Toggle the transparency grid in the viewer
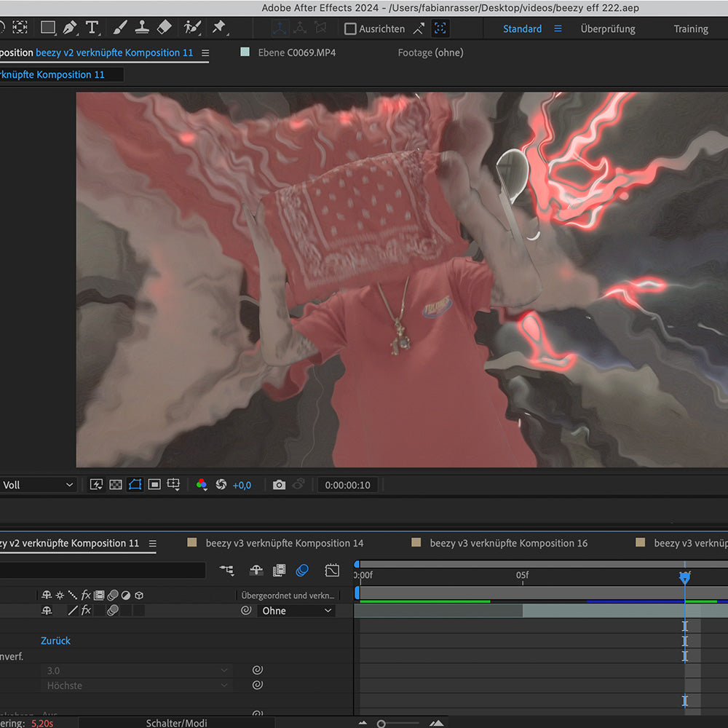The height and width of the screenshot is (728, 728). click(x=116, y=485)
